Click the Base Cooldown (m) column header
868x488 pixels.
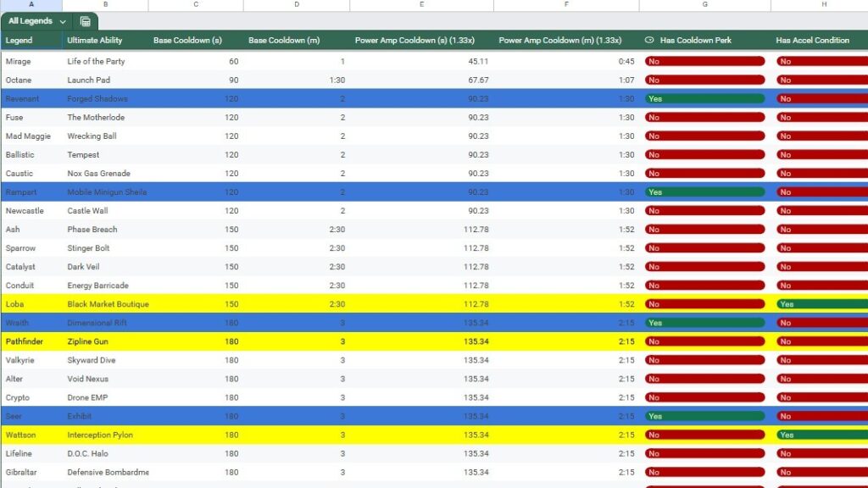click(x=297, y=41)
